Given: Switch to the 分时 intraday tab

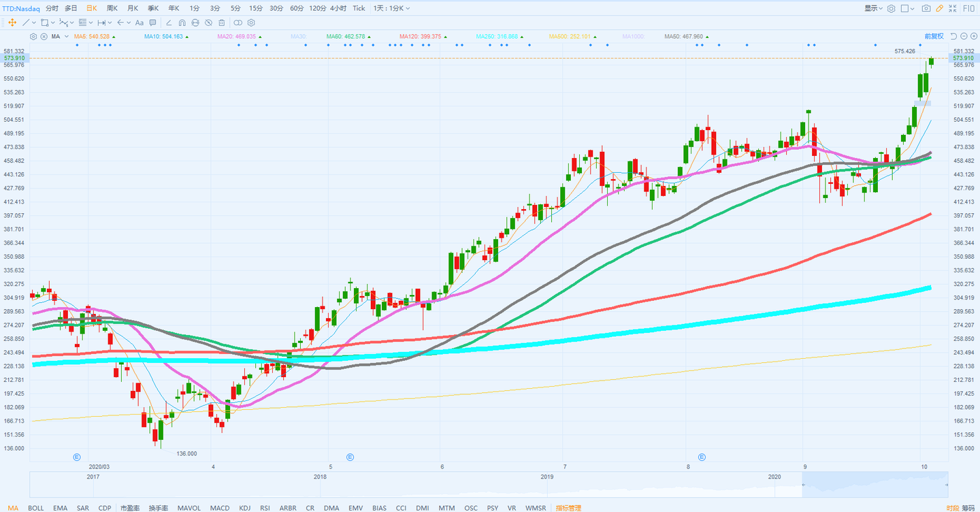Looking at the screenshot, I should pos(52,8).
